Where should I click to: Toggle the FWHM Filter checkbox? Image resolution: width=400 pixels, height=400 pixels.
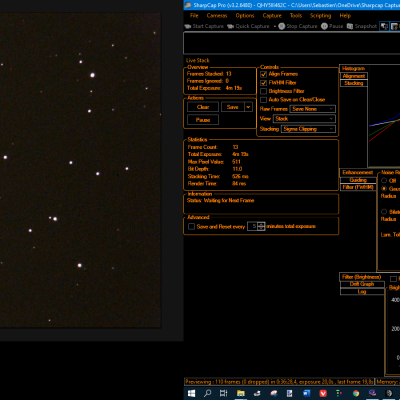pos(263,83)
